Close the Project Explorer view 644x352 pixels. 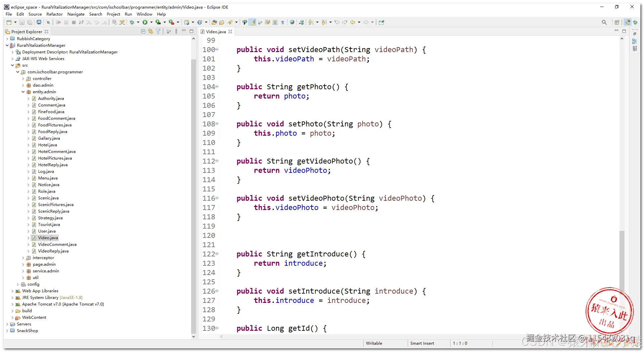coord(46,32)
